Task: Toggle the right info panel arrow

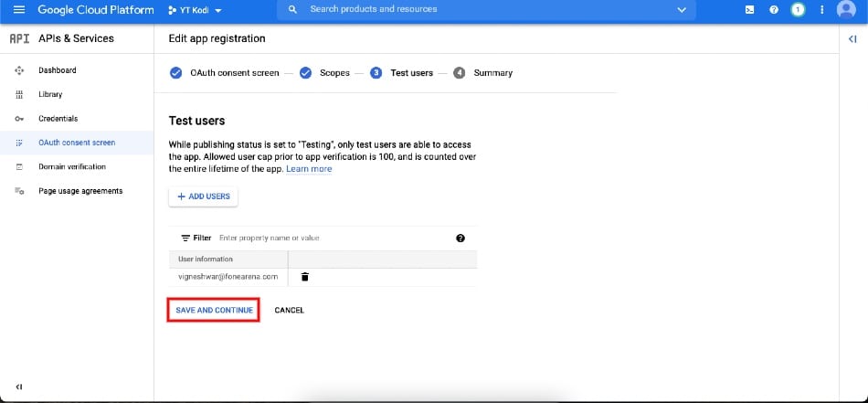Action: [x=852, y=38]
